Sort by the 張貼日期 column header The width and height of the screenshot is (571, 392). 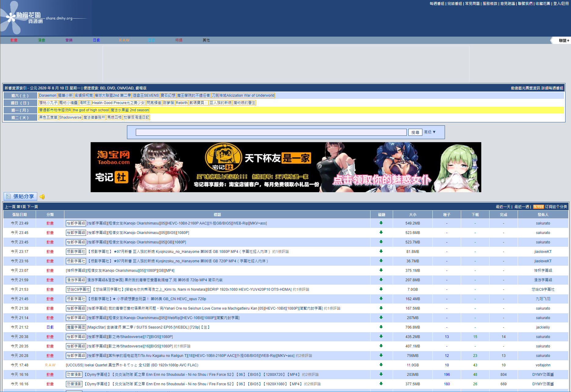tap(20, 215)
